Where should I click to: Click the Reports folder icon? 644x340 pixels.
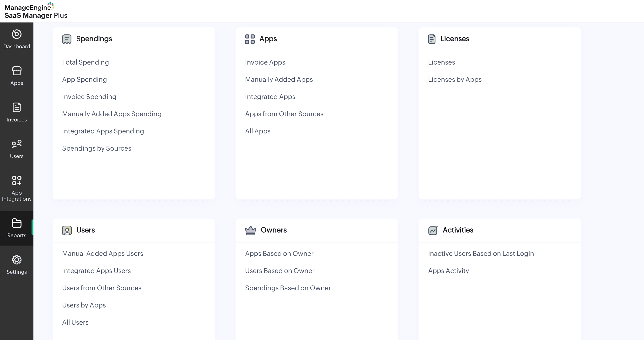pos(16,223)
